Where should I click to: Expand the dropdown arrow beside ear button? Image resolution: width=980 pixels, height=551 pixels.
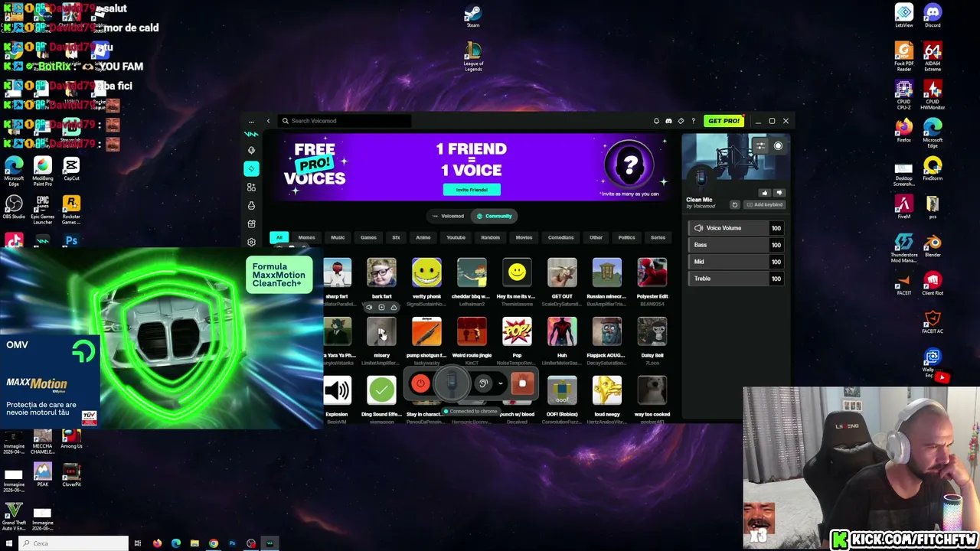[x=501, y=383]
